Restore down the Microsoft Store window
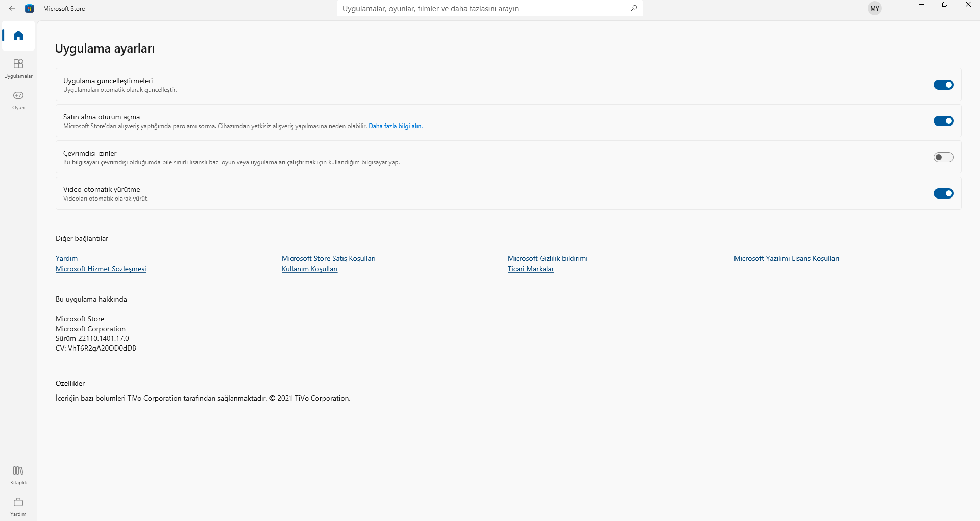The height and width of the screenshot is (521, 980). pos(945,5)
